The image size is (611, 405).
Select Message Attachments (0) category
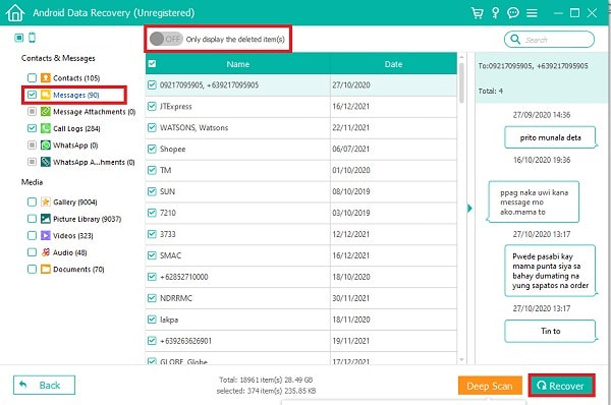(x=94, y=112)
